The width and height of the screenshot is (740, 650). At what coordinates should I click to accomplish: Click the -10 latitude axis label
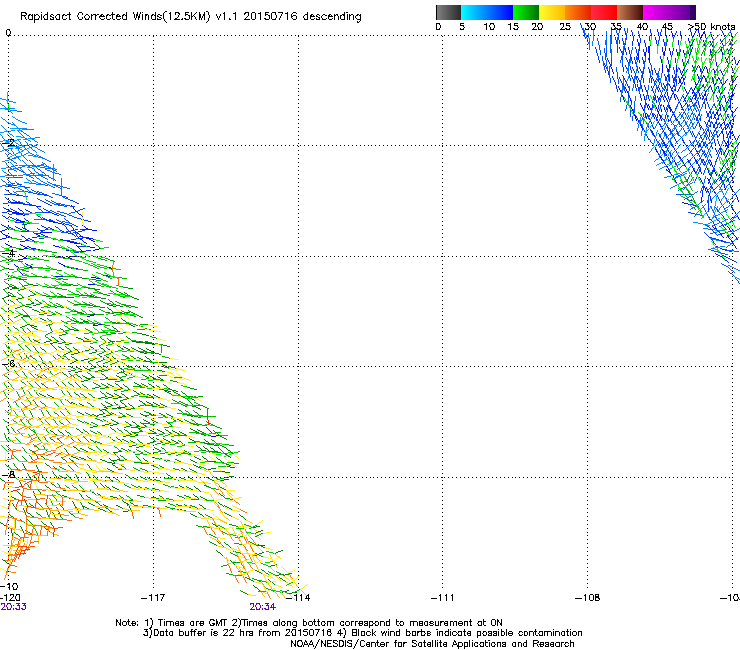pyautogui.click(x=9, y=586)
